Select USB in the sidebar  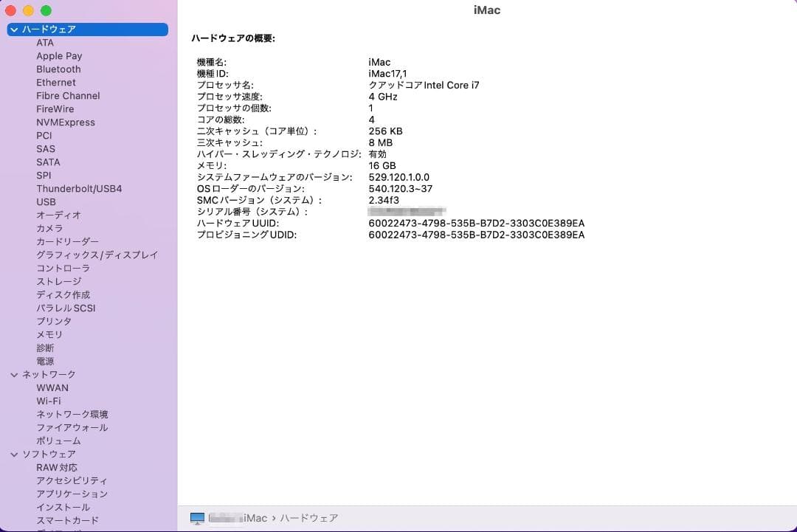pos(46,201)
